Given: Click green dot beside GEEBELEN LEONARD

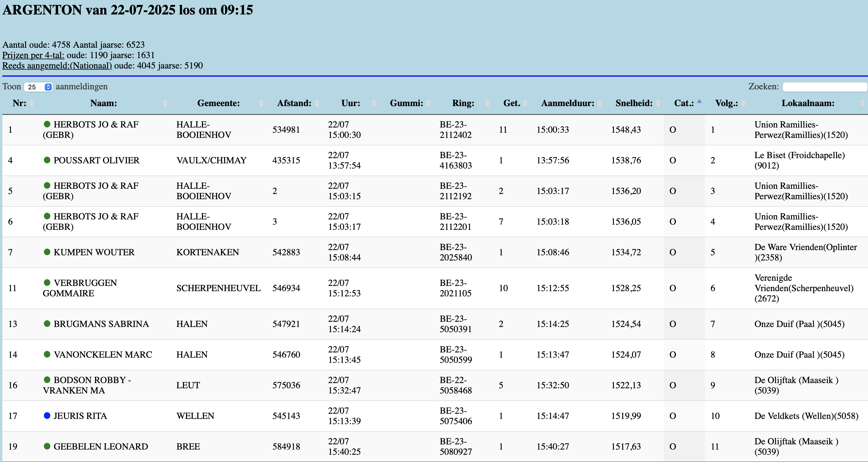Looking at the screenshot, I should click(47, 446).
